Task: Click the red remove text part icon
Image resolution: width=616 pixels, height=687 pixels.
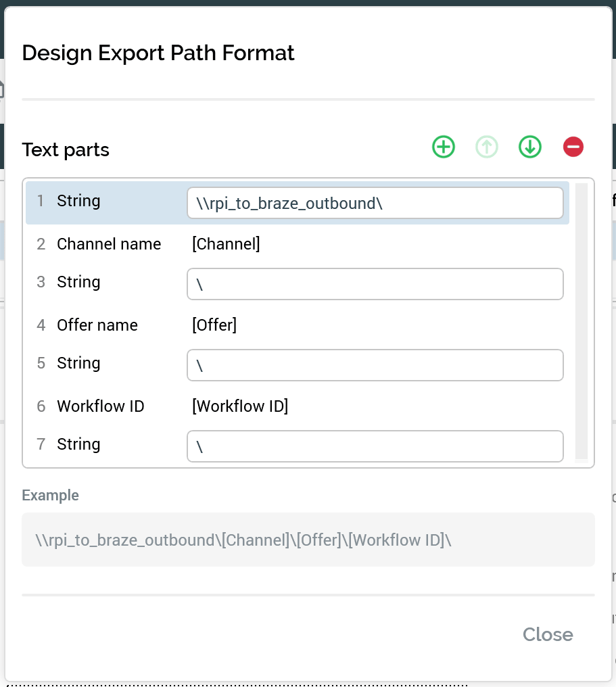Action: point(573,147)
